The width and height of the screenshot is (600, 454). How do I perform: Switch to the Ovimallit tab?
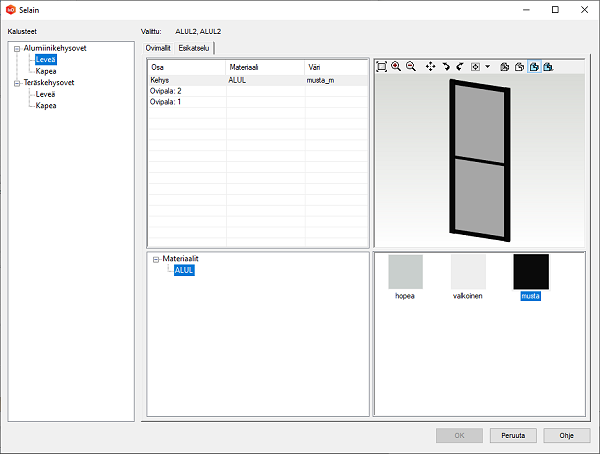click(x=160, y=47)
